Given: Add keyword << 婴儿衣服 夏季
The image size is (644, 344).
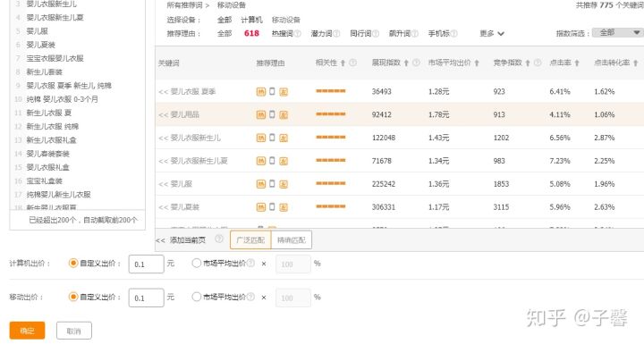Looking at the screenshot, I should coord(187,91).
